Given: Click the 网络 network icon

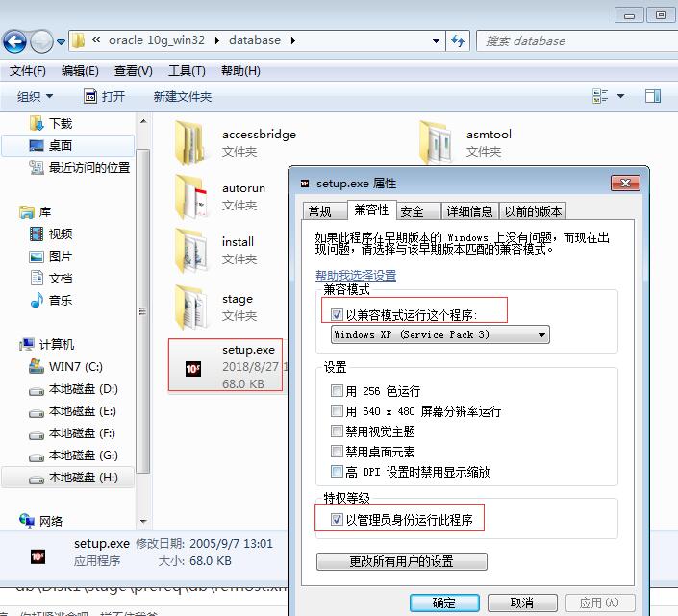Looking at the screenshot, I should tap(26, 521).
